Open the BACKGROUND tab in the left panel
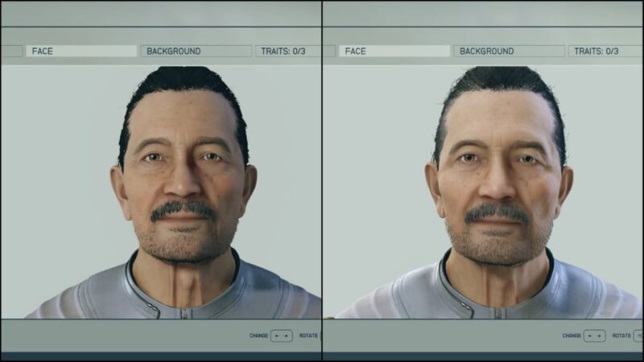The image size is (644, 362). coord(196,51)
